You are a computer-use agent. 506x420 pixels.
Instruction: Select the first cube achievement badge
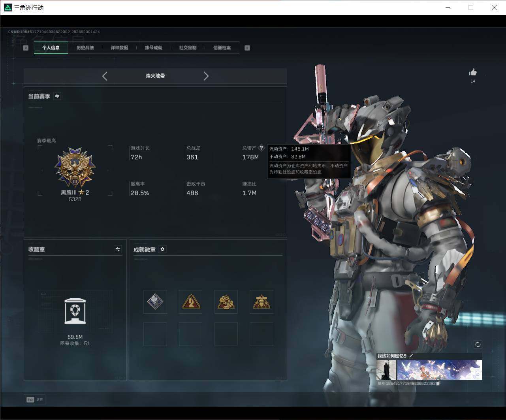pos(155,302)
